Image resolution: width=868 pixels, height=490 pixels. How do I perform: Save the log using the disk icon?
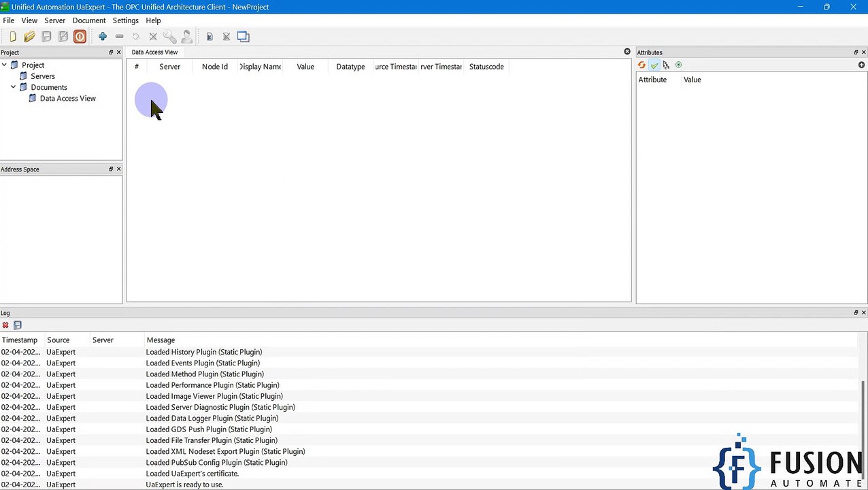(x=18, y=325)
